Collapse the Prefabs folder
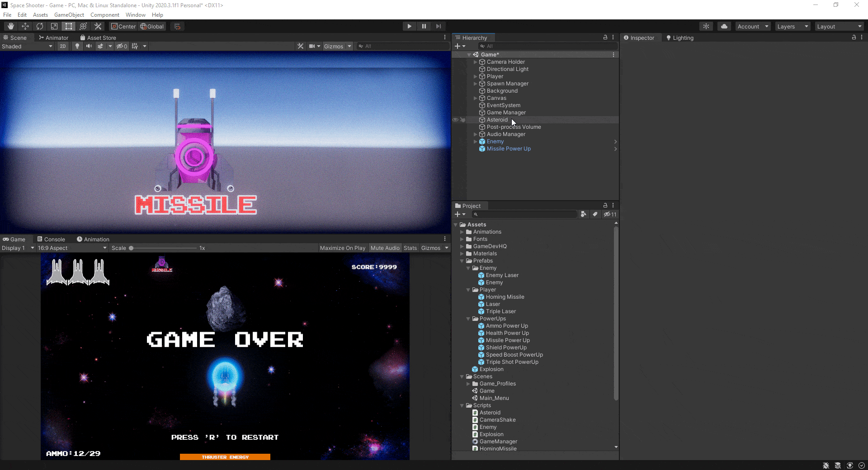Viewport: 868px width, 470px height. click(462, 261)
